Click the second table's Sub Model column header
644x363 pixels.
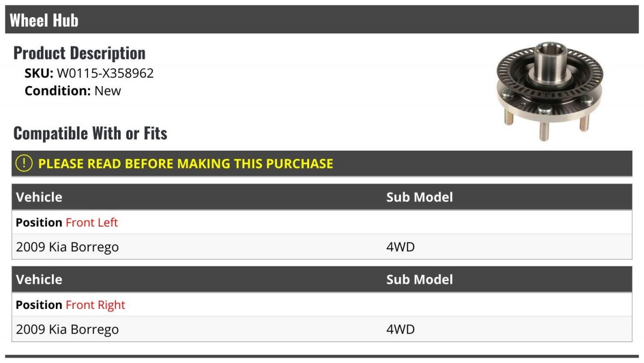coord(420,279)
